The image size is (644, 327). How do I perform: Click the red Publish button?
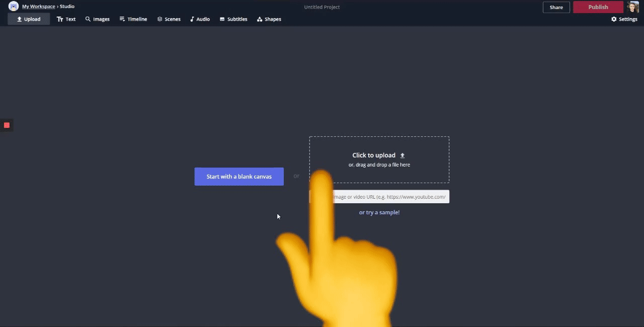[598, 7]
